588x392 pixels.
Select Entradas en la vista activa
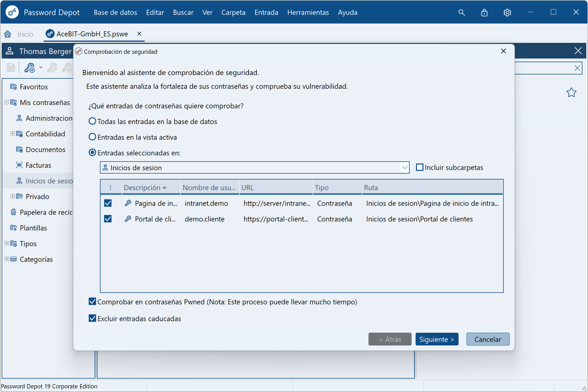coord(92,137)
